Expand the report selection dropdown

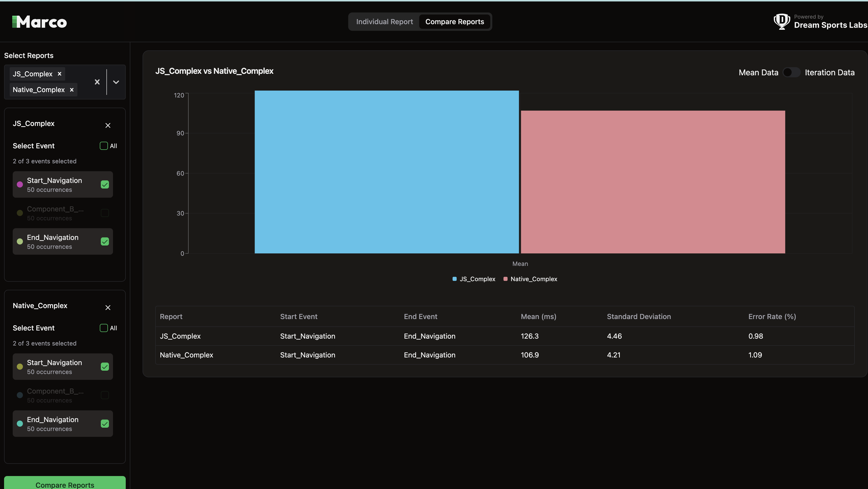coord(116,82)
